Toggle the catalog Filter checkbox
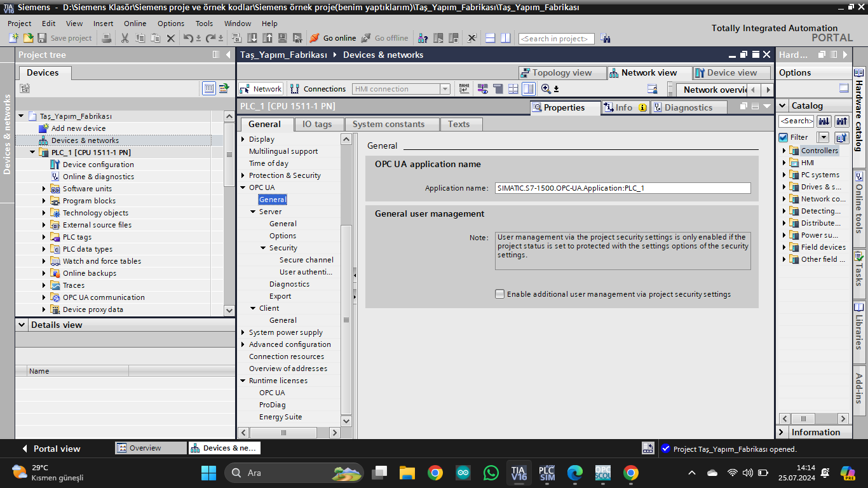 coord(783,137)
